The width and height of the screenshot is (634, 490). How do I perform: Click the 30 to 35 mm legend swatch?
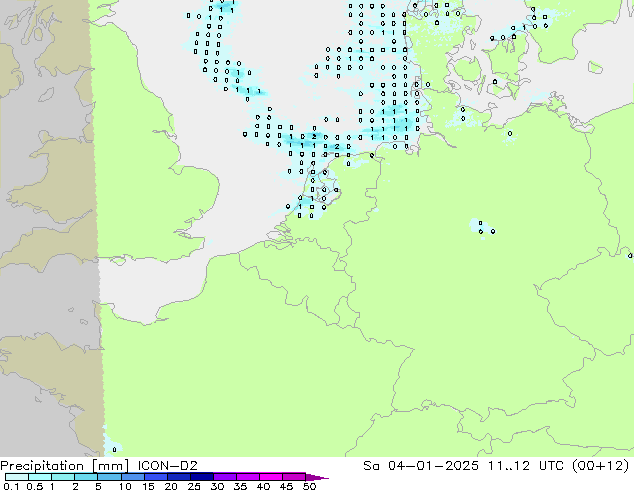click(x=224, y=477)
